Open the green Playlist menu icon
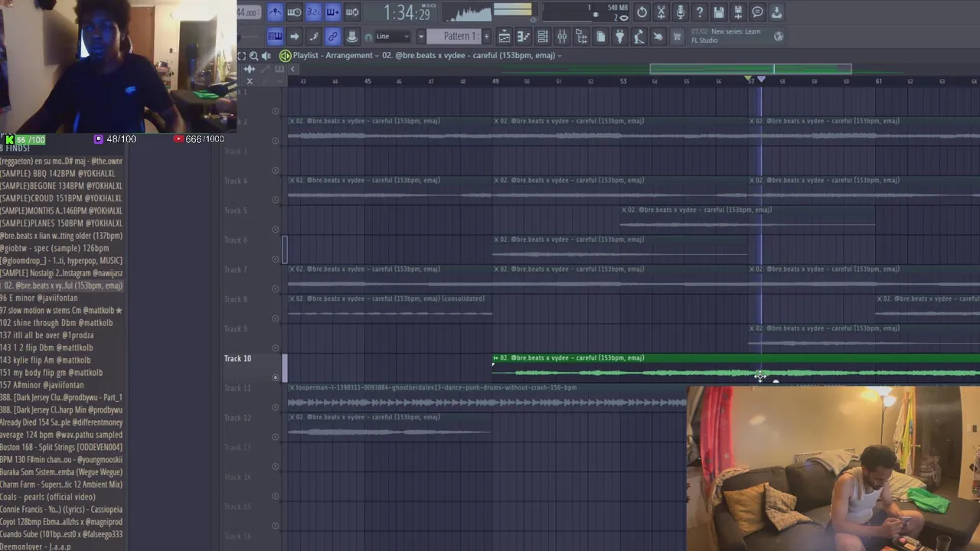The image size is (980, 551). click(285, 56)
